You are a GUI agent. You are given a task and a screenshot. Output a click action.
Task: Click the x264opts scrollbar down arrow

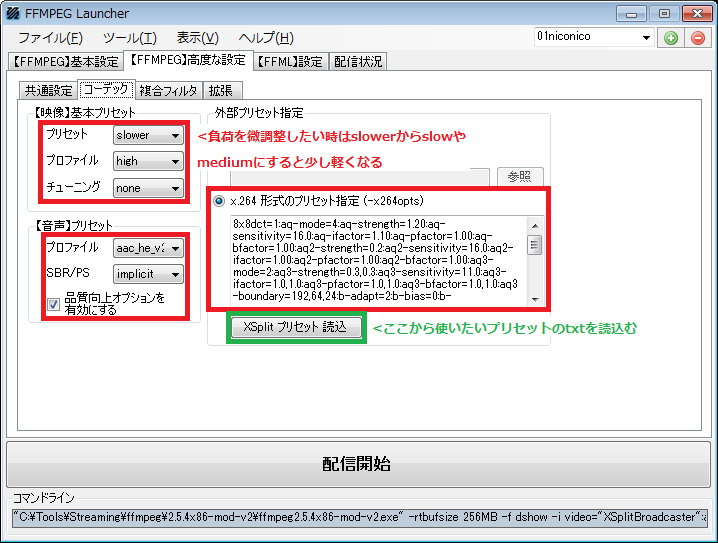pyautogui.click(x=534, y=299)
